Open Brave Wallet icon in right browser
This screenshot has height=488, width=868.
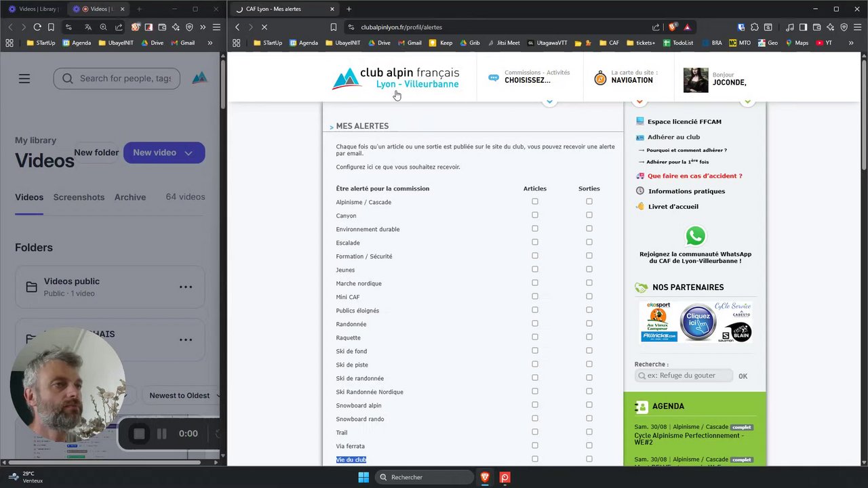click(x=816, y=27)
